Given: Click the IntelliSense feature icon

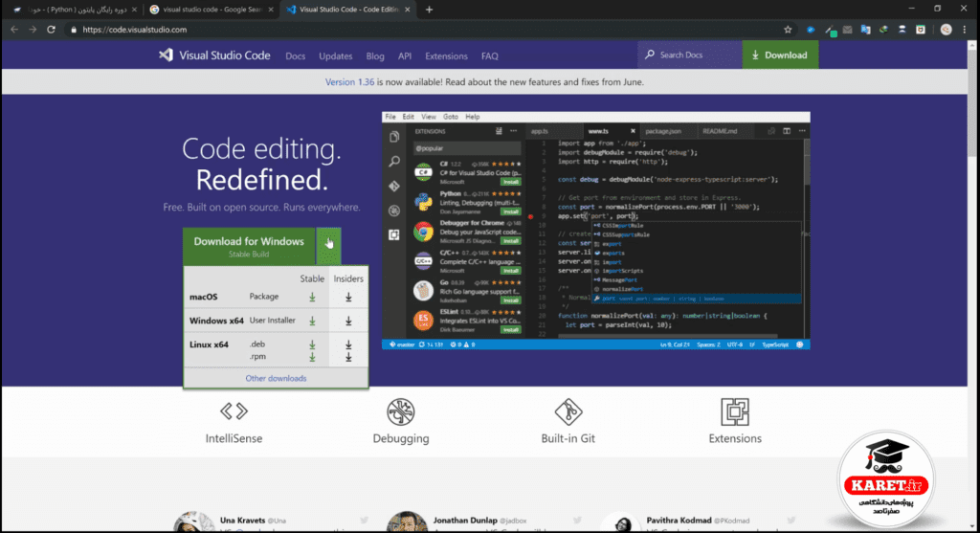Looking at the screenshot, I should click(x=234, y=411).
